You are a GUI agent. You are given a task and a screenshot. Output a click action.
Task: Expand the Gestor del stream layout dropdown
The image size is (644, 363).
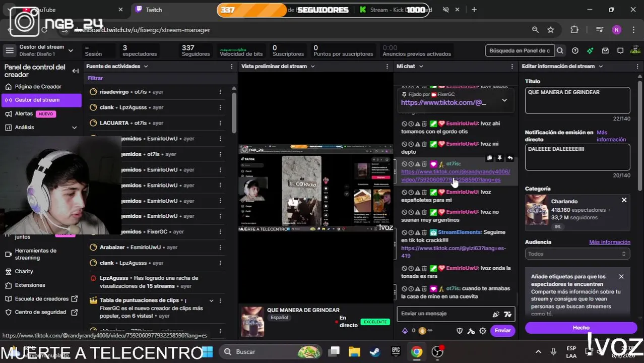point(71,50)
